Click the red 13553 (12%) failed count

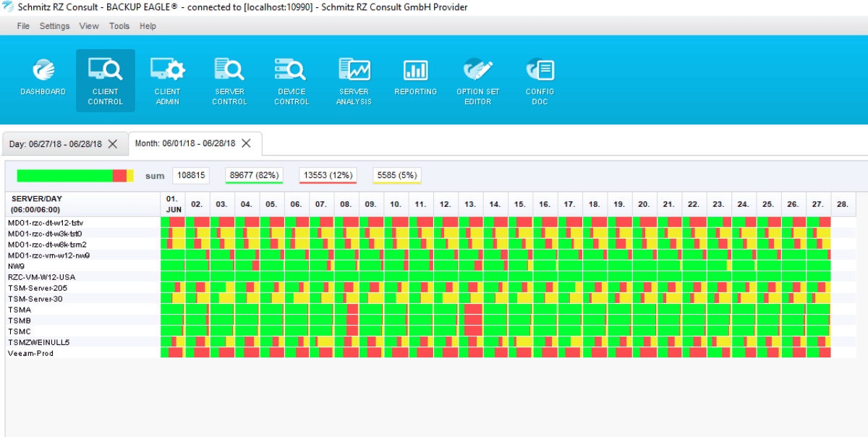point(328,175)
